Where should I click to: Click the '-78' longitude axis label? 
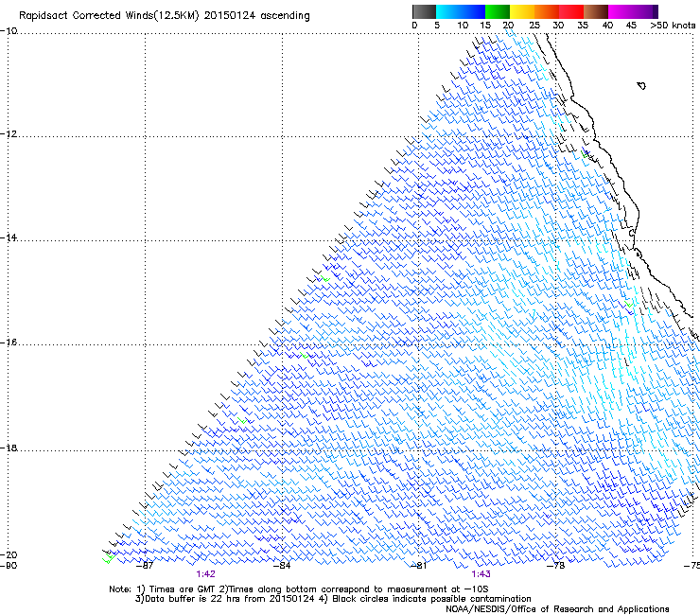[x=556, y=566]
